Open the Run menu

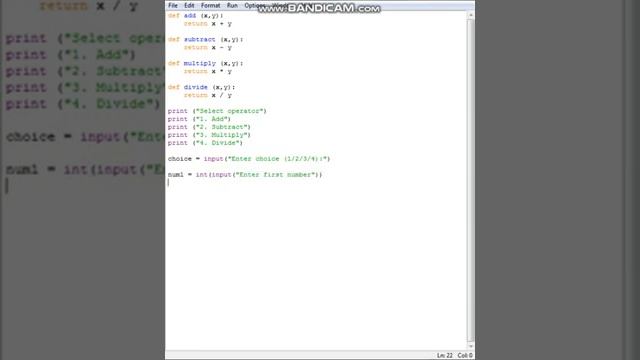coord(232,6)
